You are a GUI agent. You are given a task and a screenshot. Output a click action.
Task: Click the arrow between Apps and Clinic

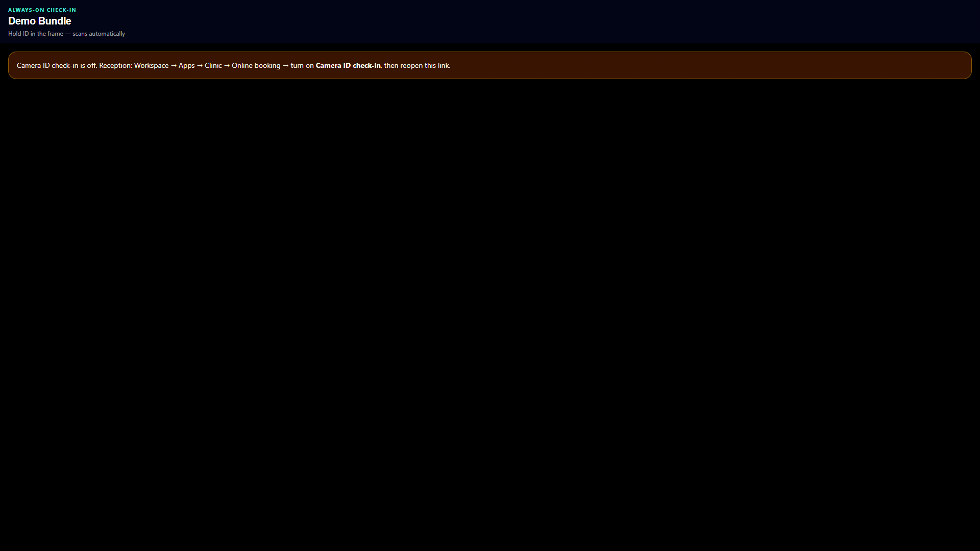coord(200,65)
